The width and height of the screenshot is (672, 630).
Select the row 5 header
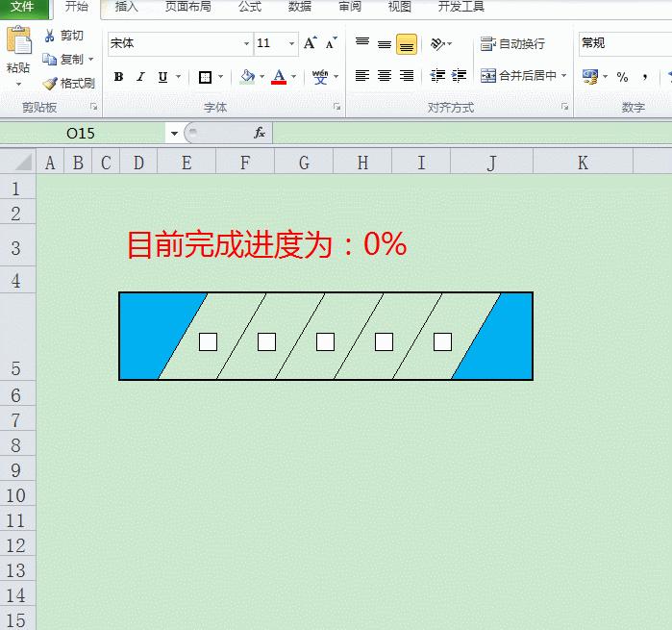point(17,337)
